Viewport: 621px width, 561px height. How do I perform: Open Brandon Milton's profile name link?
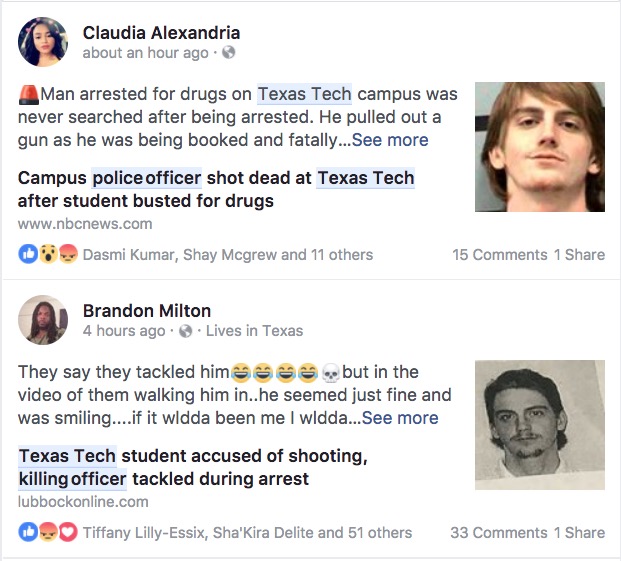147,311
